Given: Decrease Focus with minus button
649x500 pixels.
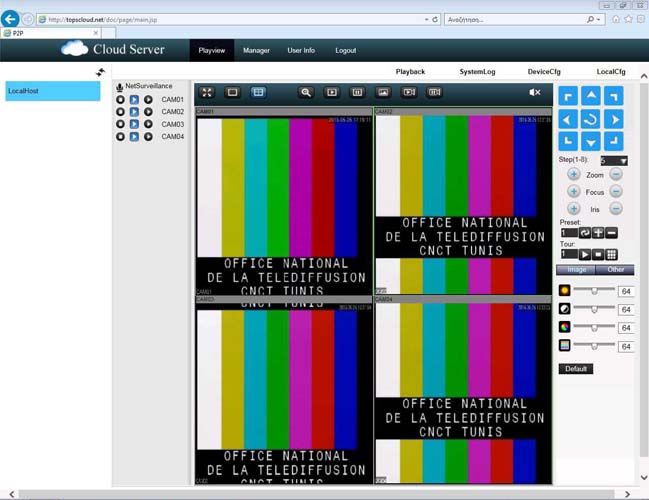Looking at the screenshot, I should tap(616, 192).
